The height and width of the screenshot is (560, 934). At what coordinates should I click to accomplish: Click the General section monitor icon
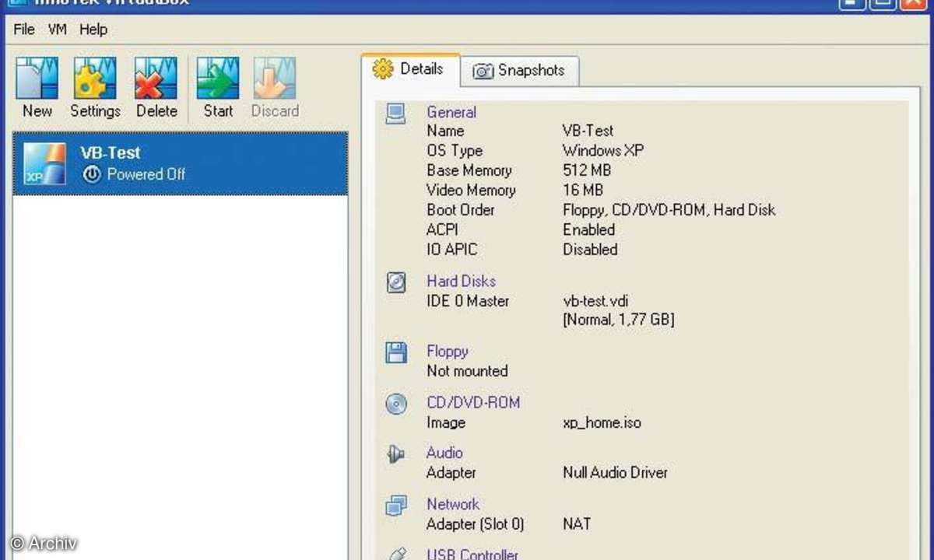tap(396, 115)
